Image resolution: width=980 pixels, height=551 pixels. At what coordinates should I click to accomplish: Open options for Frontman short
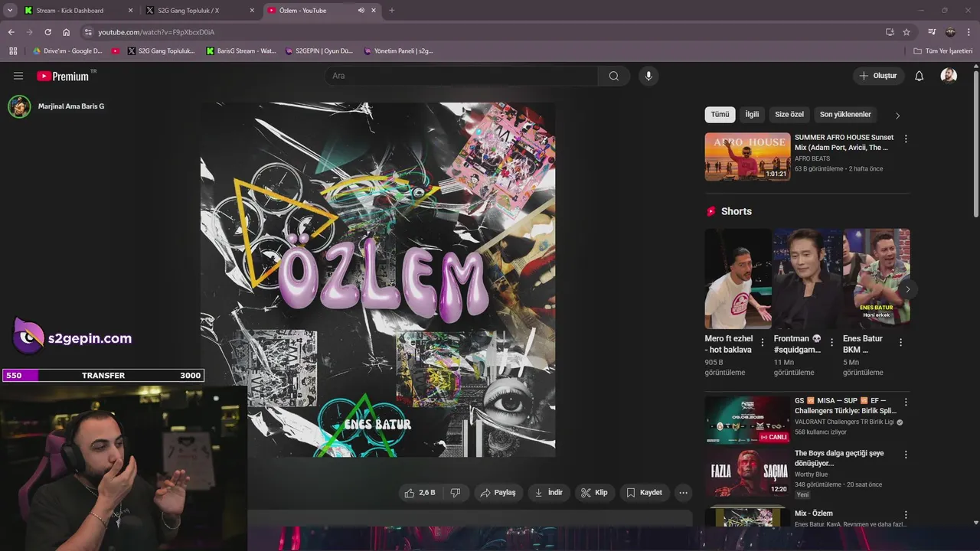[x=831, y=343]
